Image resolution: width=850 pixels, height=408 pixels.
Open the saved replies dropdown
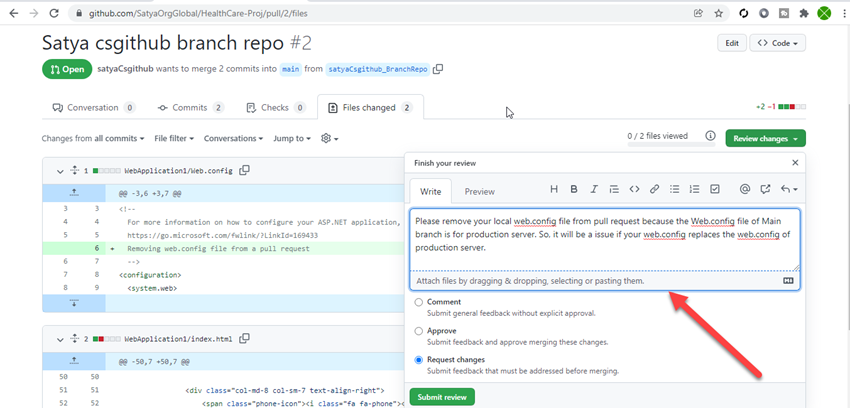point(789,189)
